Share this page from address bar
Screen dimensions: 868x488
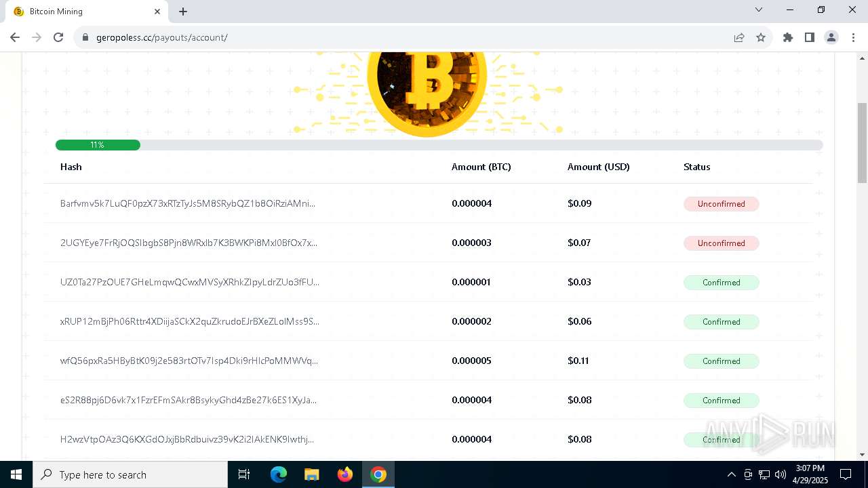coord(739,37)
